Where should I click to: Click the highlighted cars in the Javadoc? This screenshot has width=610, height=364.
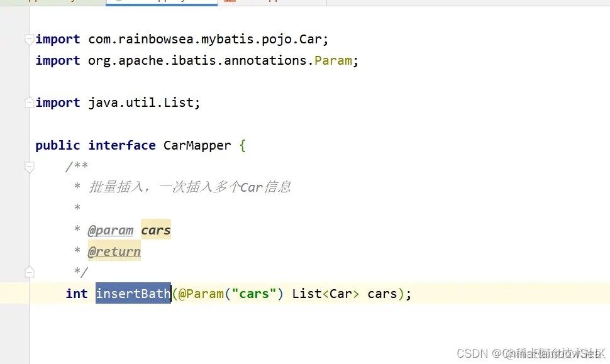[x=155, y=230]
